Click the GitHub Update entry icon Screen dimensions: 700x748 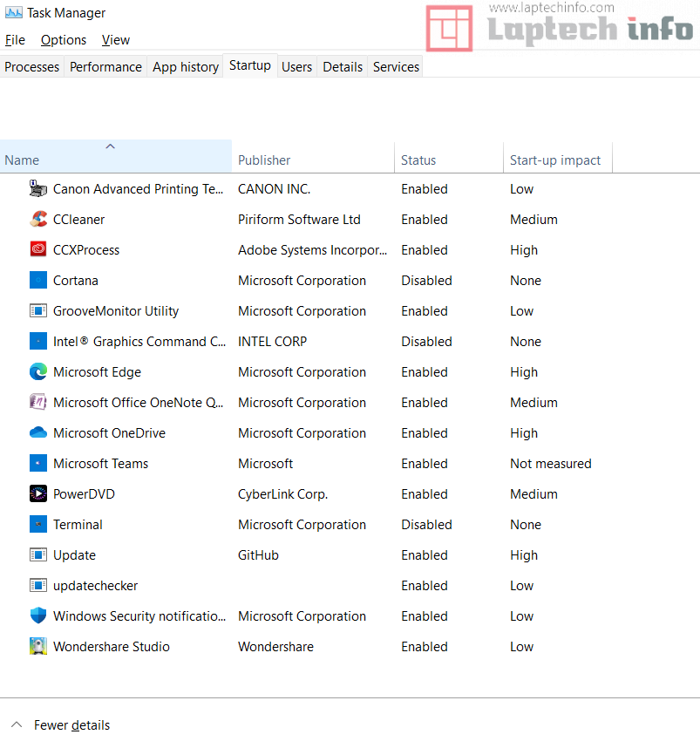(x=38, y=554)
